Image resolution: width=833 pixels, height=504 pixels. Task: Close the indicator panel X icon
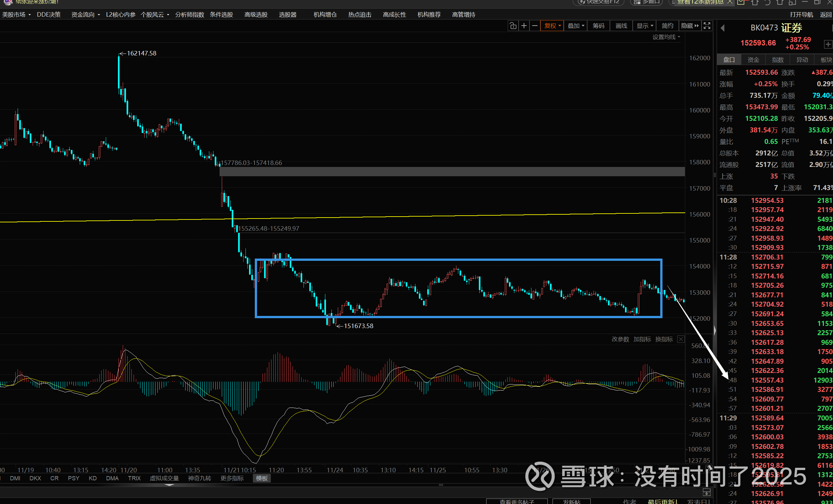coord(681,339)
